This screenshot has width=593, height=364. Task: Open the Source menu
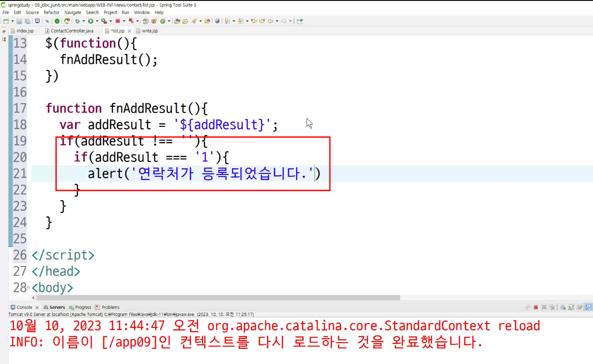tap(32, 12)
